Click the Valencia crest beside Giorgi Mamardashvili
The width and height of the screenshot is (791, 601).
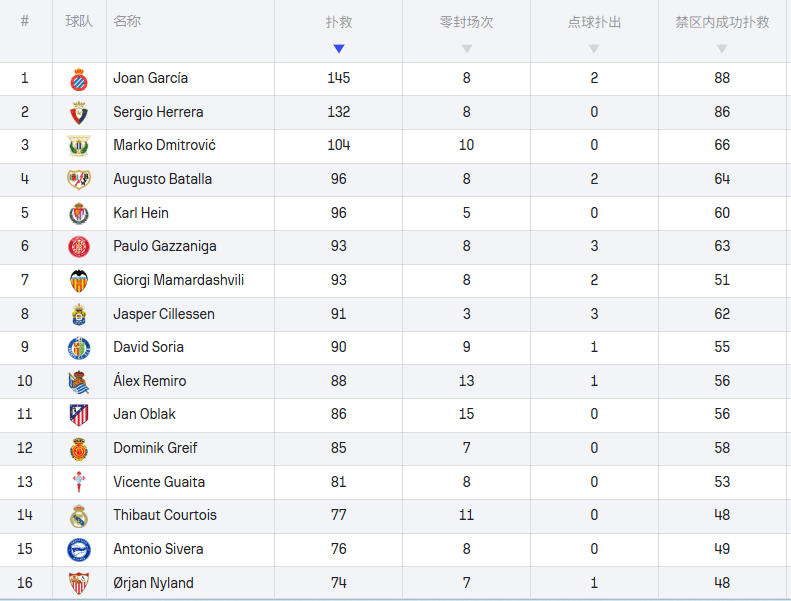79,281
